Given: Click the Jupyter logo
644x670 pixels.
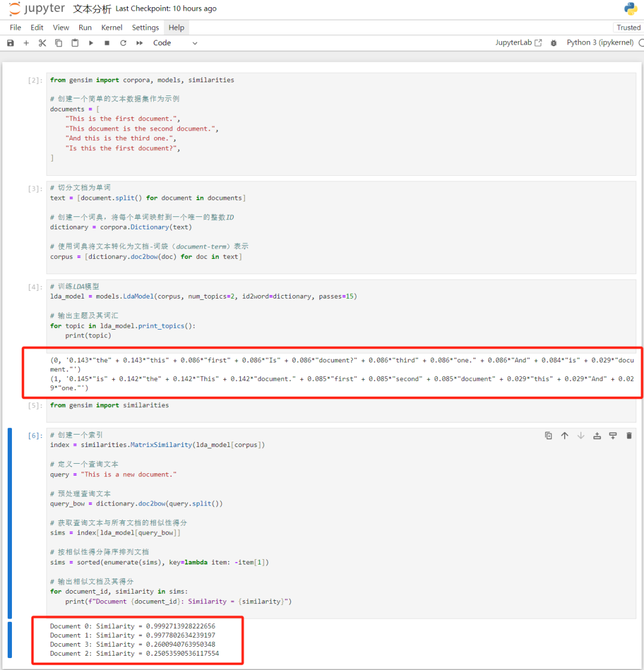Looking at the screenshot, I should [x=37, y=8].
